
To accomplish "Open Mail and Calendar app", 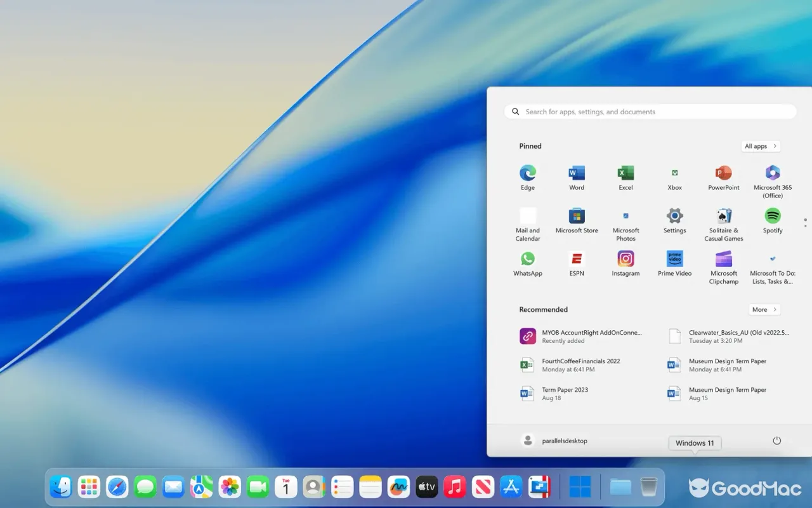I will point(528,224).
